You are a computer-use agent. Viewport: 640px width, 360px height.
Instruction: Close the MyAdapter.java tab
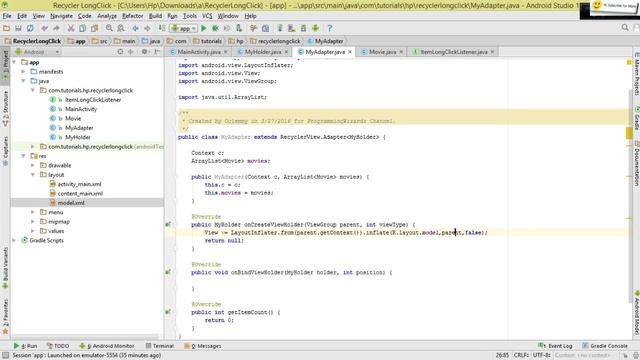tap(350, 52)
